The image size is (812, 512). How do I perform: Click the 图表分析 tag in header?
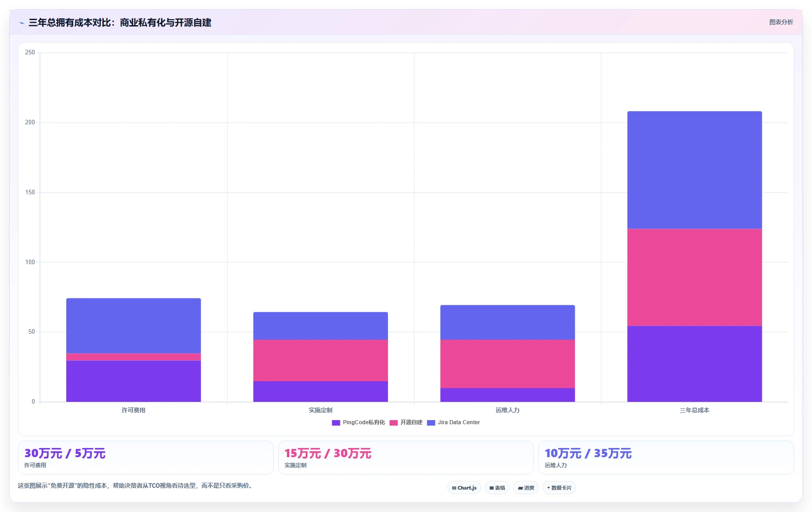click(781, 22)
